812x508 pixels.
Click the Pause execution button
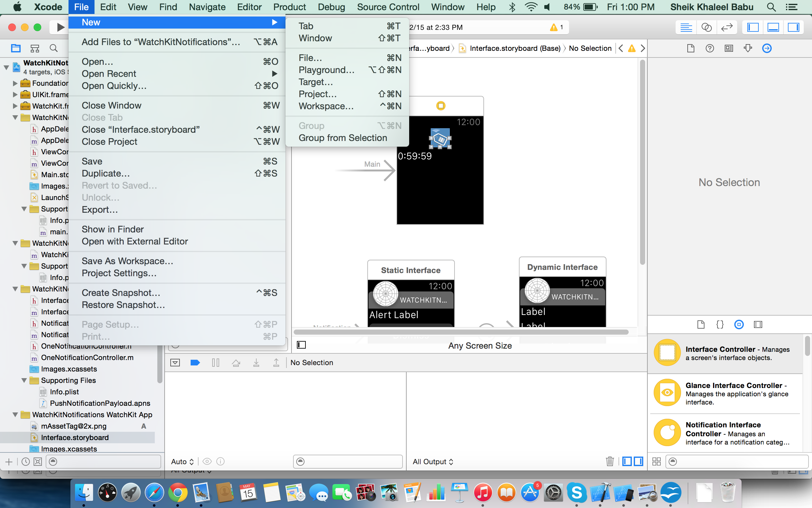(215, 363)
